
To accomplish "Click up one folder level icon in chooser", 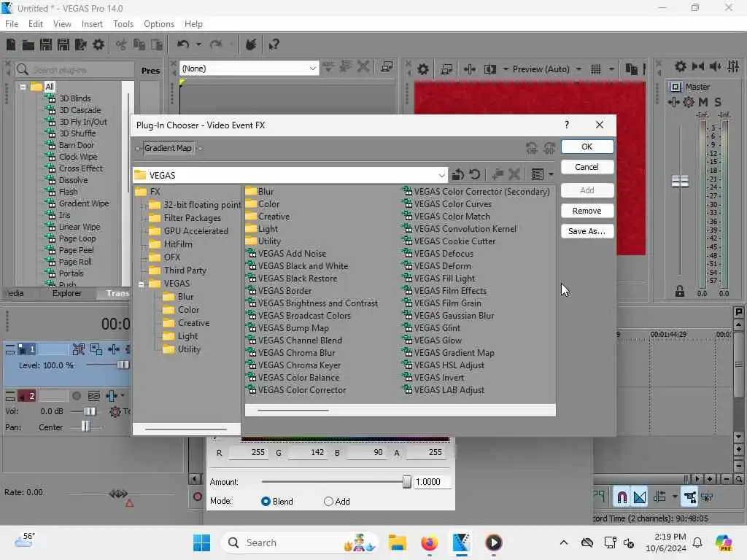I will pyautogui.click(x=458, y=175).
